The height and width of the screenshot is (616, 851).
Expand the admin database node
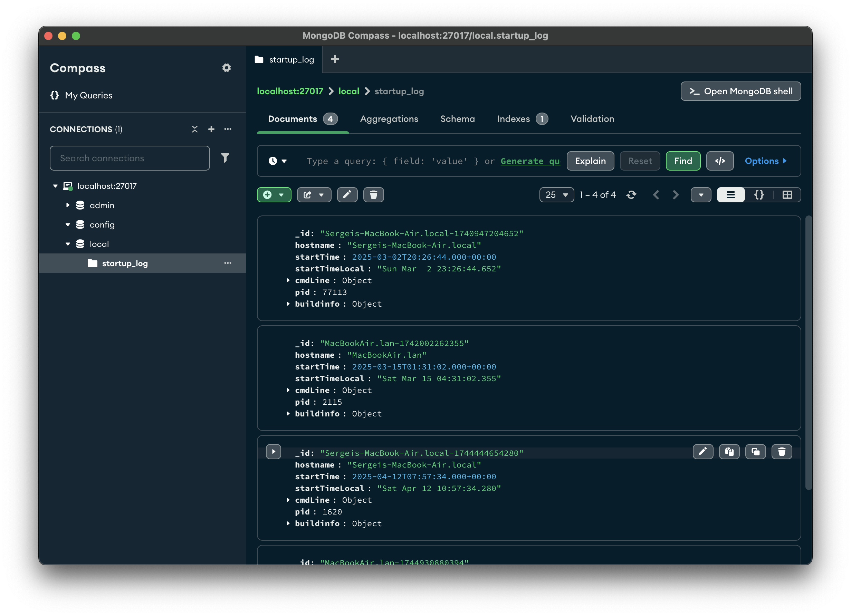point(68,205)
